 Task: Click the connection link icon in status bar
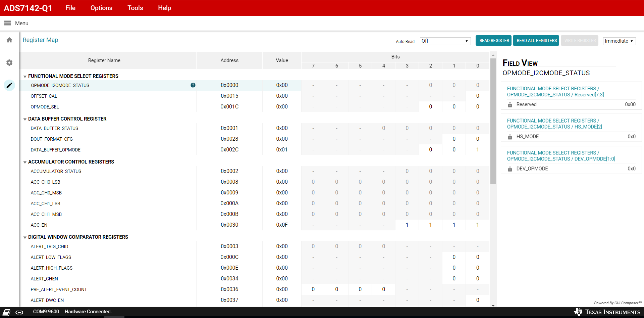coord(19,312)
